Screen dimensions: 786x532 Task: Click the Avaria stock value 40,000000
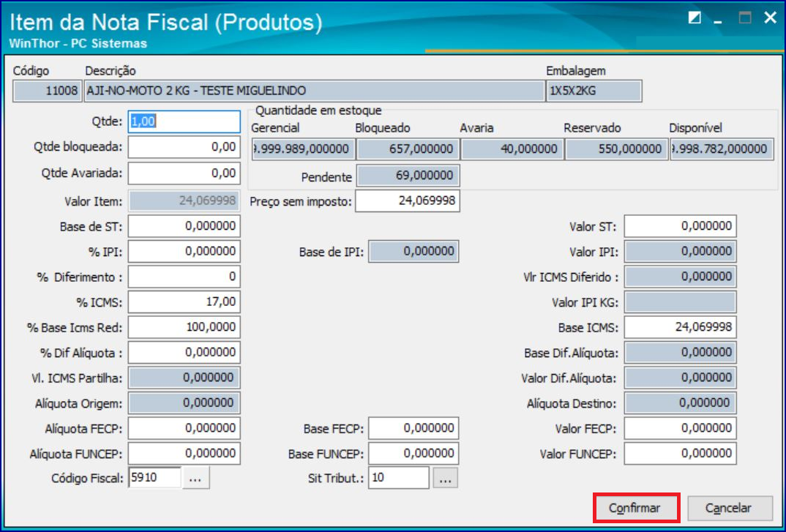pos(512,149)
